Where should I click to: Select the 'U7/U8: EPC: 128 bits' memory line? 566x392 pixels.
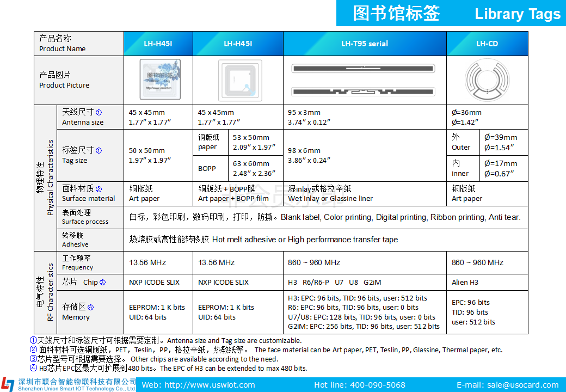[361, 317]
